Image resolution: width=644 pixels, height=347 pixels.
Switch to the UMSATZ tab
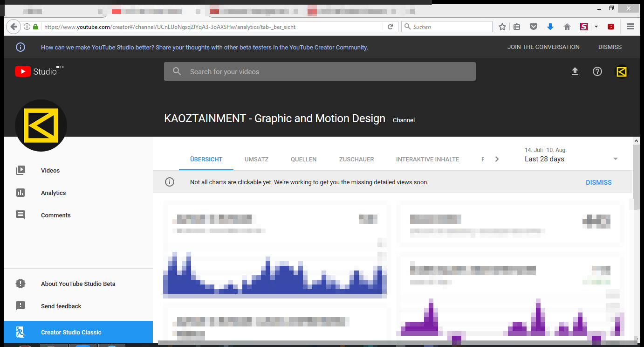pos(256,160)
